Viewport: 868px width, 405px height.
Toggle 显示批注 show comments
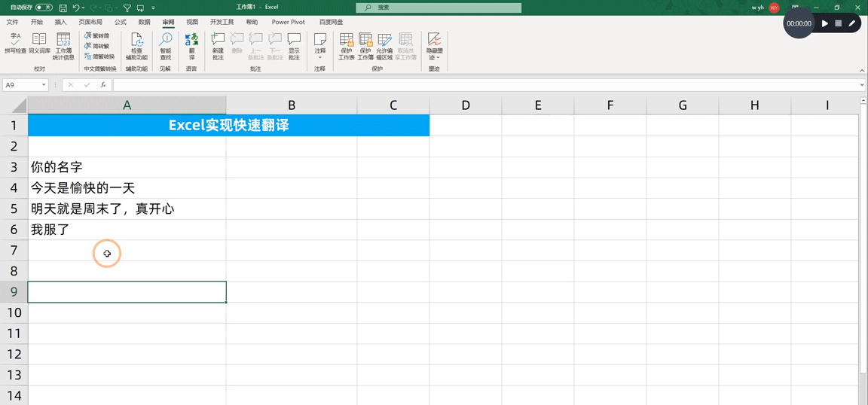tap(294, 46)
